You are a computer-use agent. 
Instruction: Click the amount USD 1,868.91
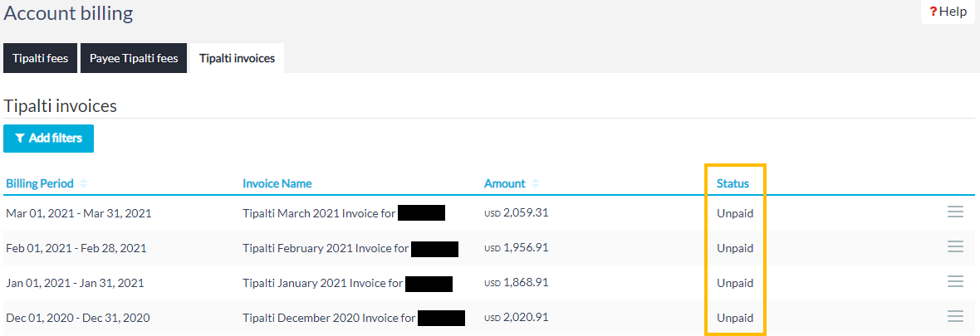coord(517,282)
